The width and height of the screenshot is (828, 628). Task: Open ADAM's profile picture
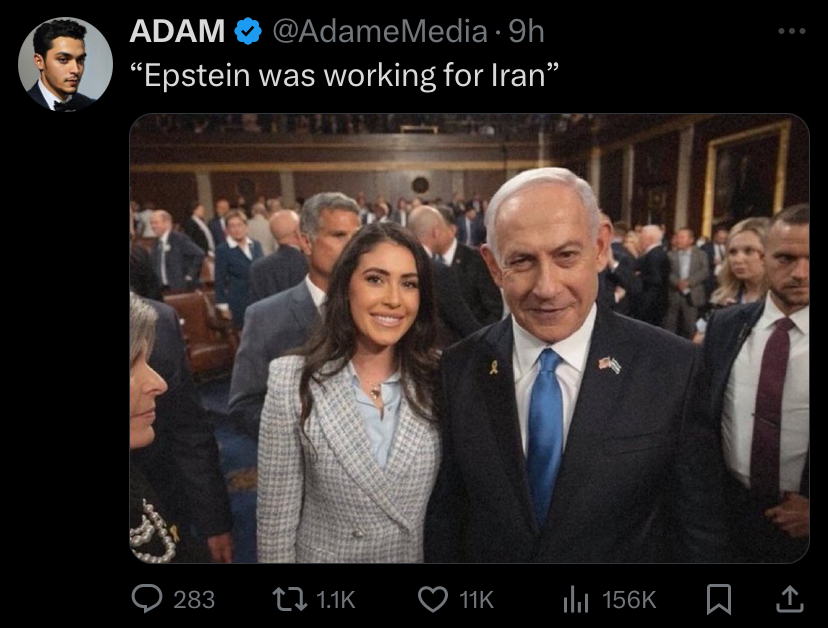65,64
